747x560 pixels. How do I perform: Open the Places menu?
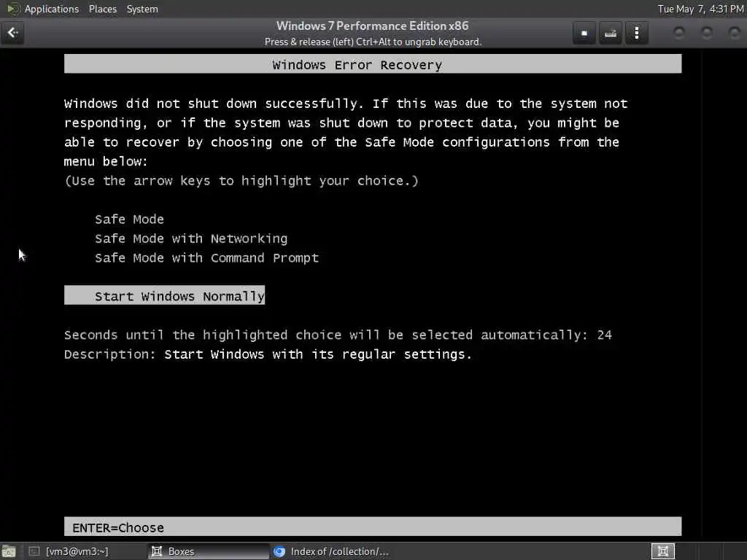click(x=102, y=9)
